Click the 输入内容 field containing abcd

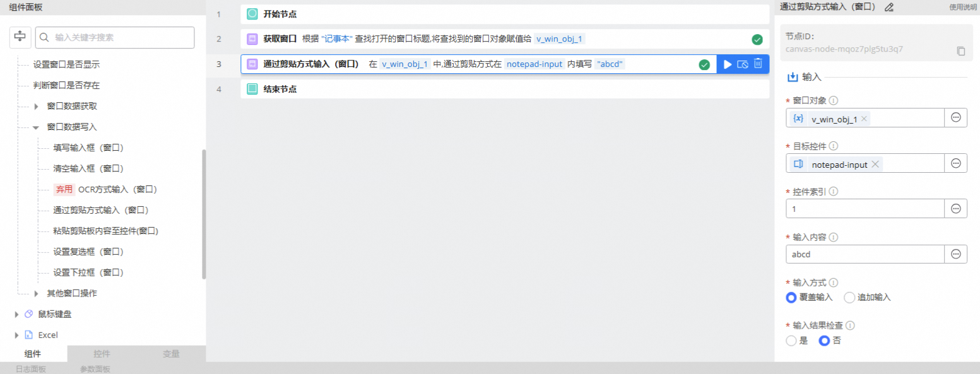tap(865, 254)
